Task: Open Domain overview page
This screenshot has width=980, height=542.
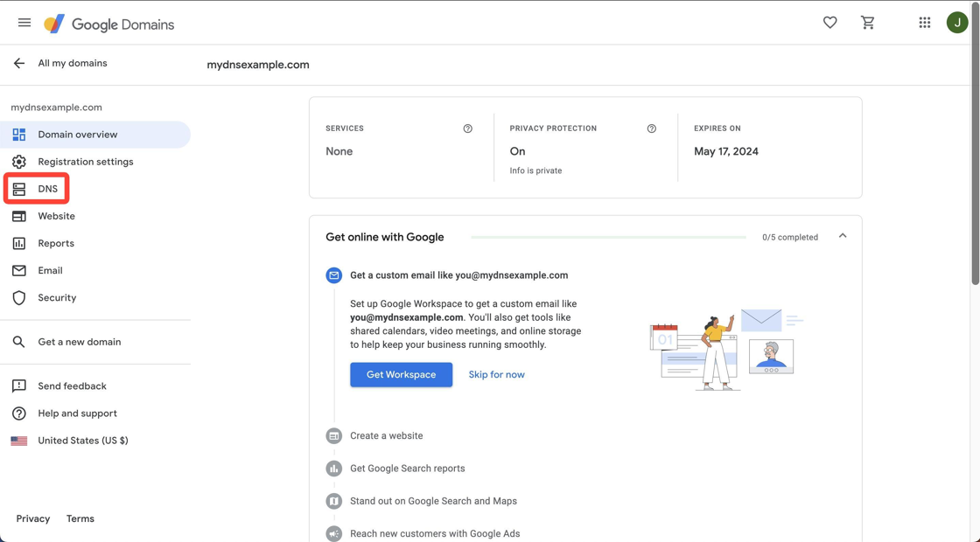Action: [x=95, y=135]
